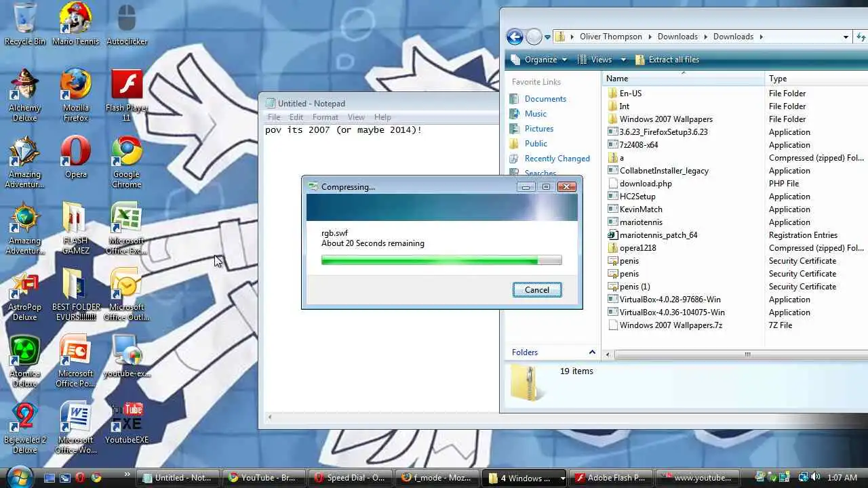
Task: Select download.php file row
Action: (736, 184)
